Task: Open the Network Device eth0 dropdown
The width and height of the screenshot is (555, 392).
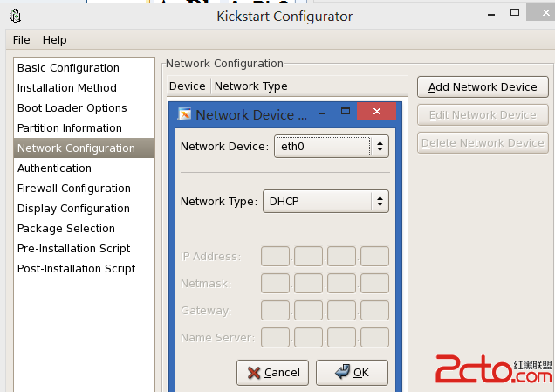Action: coord(332,147)
